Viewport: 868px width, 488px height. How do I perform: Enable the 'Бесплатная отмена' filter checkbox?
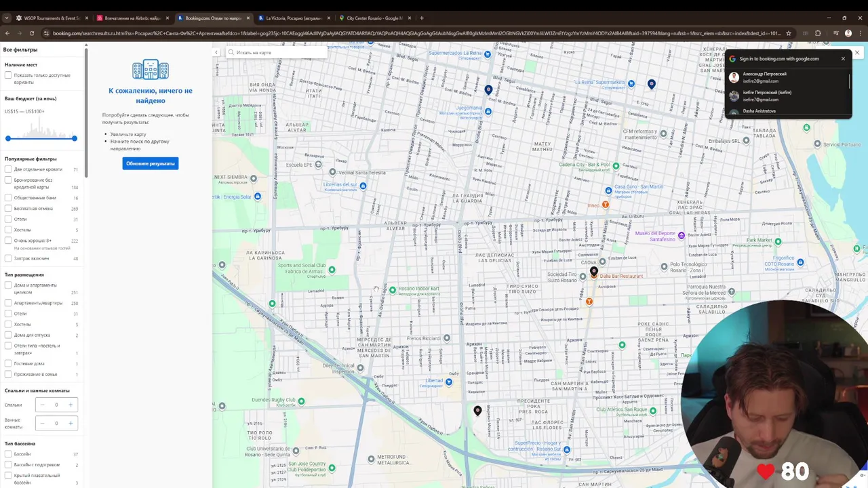click(8, 208)
